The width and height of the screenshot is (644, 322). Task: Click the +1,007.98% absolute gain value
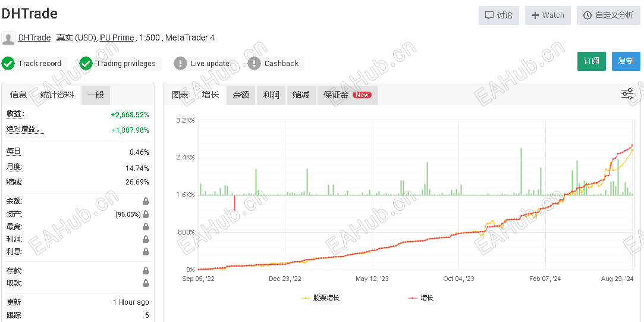click(x=130, y=130)
